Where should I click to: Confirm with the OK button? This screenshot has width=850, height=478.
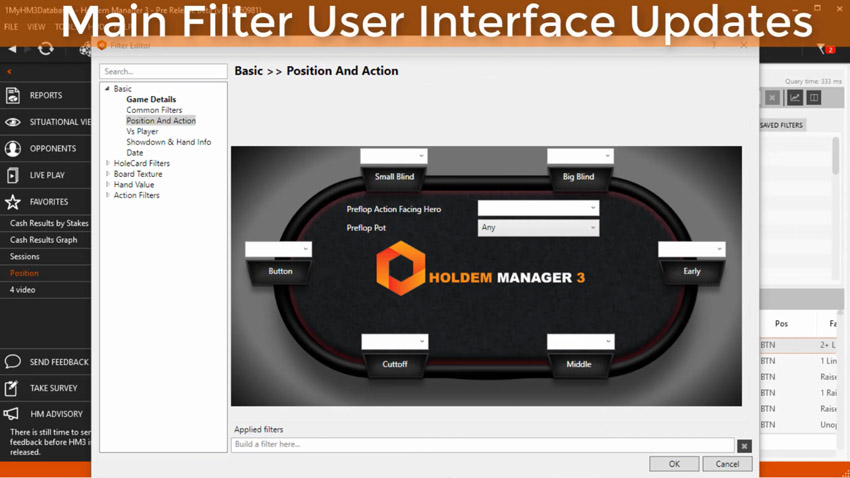click(674, 464)
